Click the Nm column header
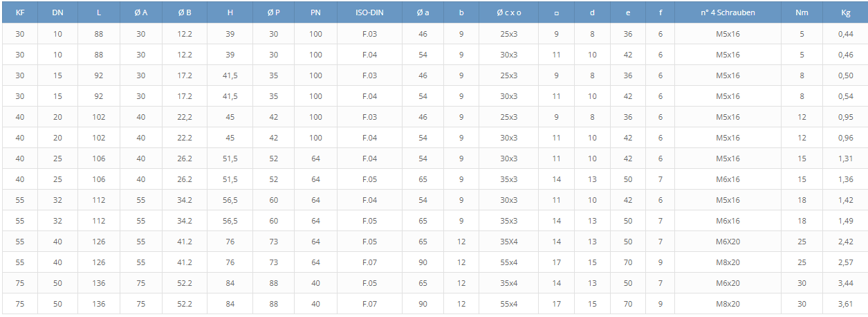 [802, 12]
